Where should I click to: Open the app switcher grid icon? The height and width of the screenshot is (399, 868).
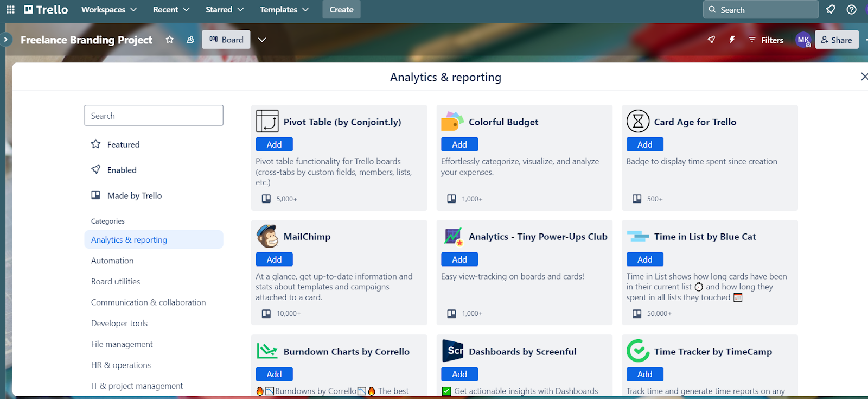(x=10, y=9)
